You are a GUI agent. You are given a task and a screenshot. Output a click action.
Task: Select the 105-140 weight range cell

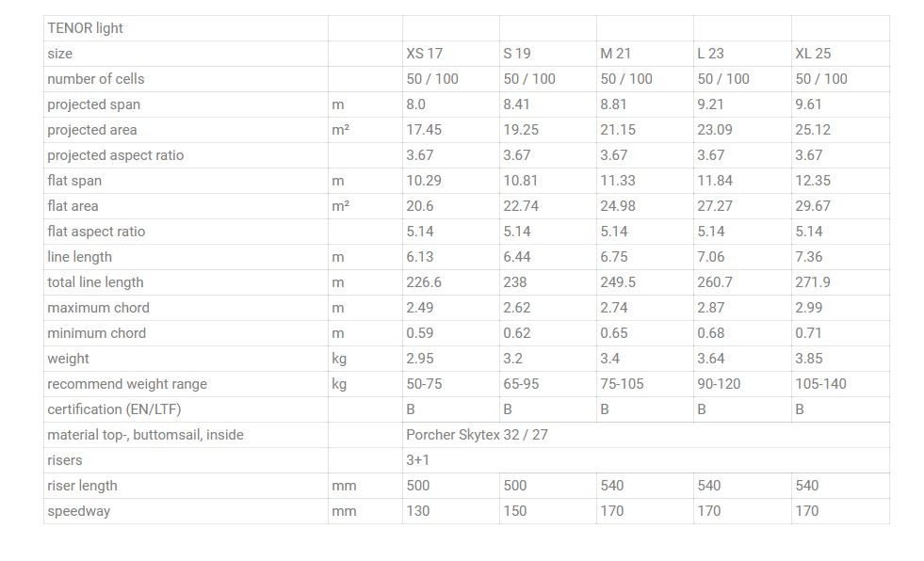(x=821, y=384)
